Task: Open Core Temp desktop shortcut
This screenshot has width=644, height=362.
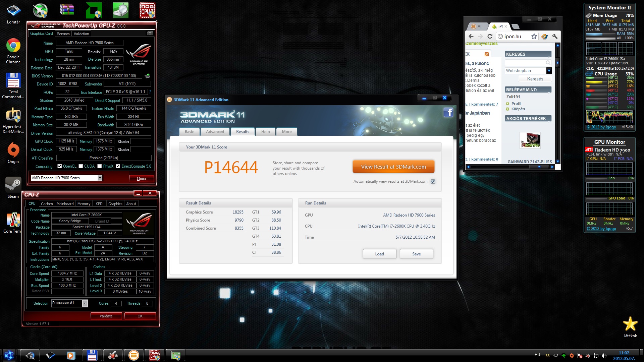Action: [x=13, y=223]
